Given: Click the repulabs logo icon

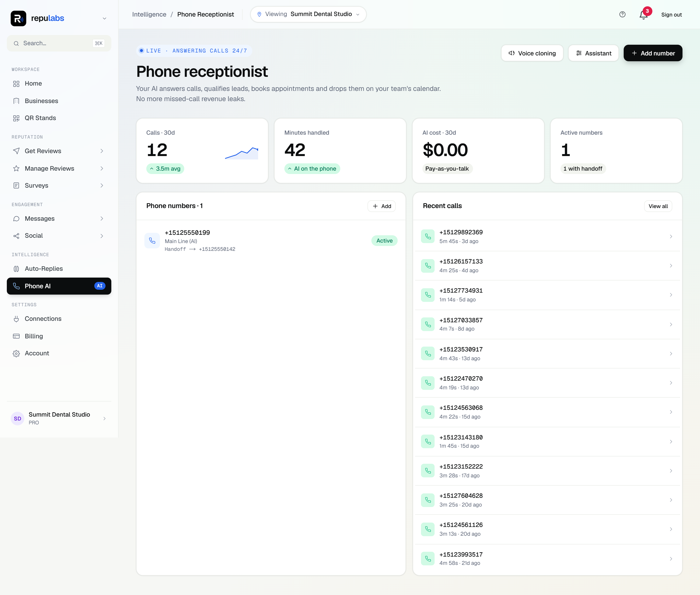Looking at the screenshot, I should pos(18,18).
